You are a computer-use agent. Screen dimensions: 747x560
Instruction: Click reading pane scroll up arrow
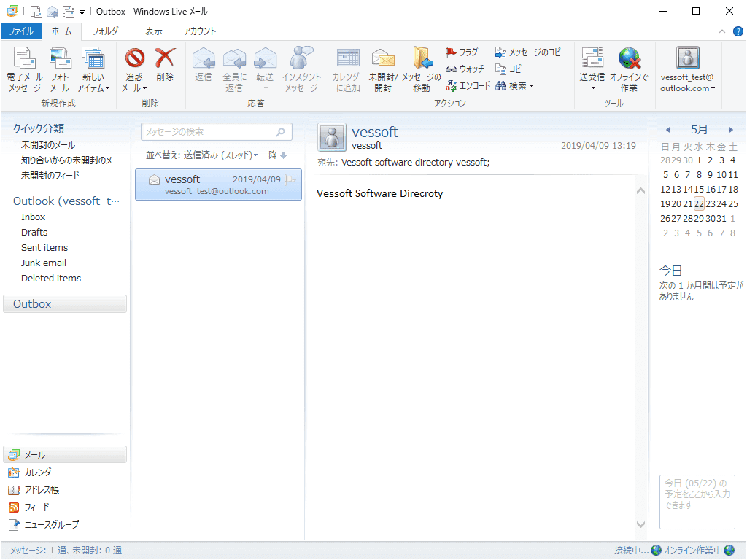coord(640,191)
